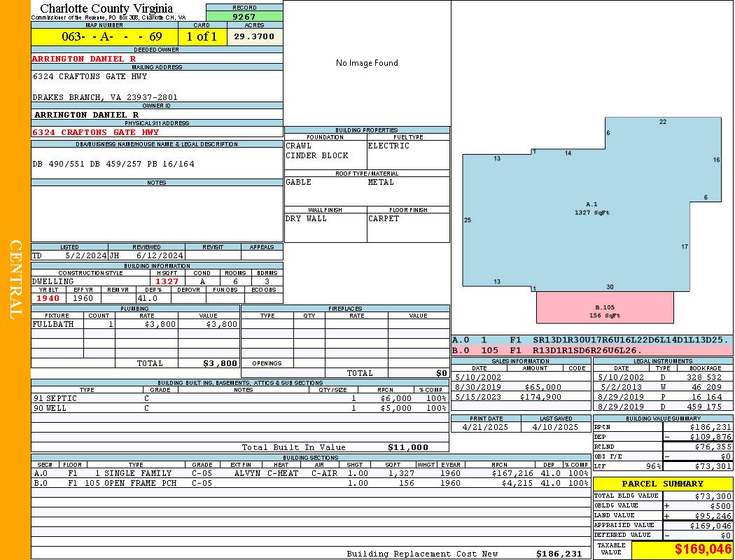The width and height of the screenshot is (735, 560).
Task: Select Building Replacement Cost New $186,231
Action: point(559,554)
